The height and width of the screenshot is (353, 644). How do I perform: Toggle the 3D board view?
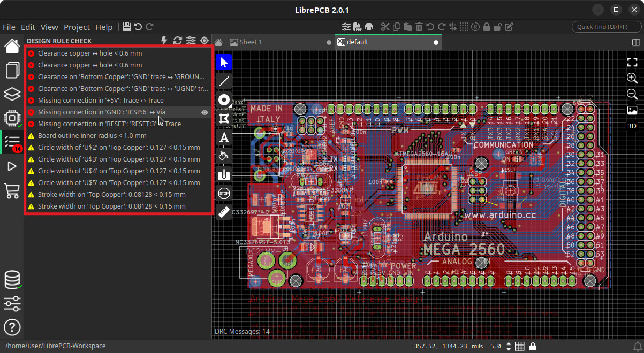coord(632,126)
